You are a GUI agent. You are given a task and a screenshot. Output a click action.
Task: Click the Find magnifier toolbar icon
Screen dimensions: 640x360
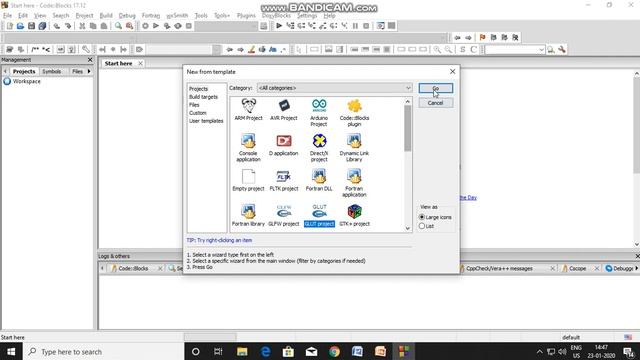point(118,26)
